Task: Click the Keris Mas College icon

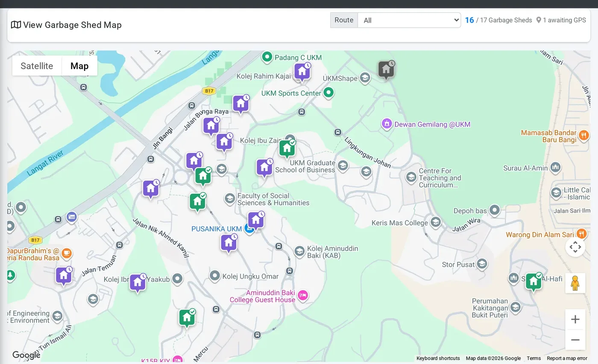Action: 436,222
